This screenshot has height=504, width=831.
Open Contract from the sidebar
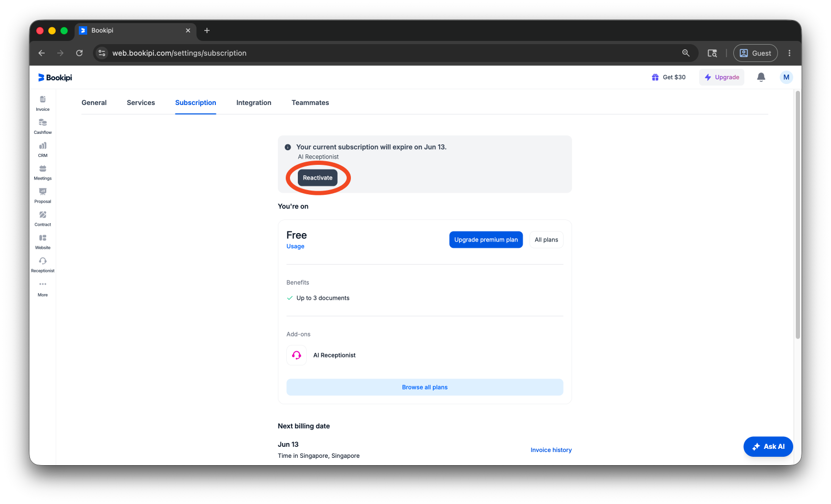click(x=43, y=219)
